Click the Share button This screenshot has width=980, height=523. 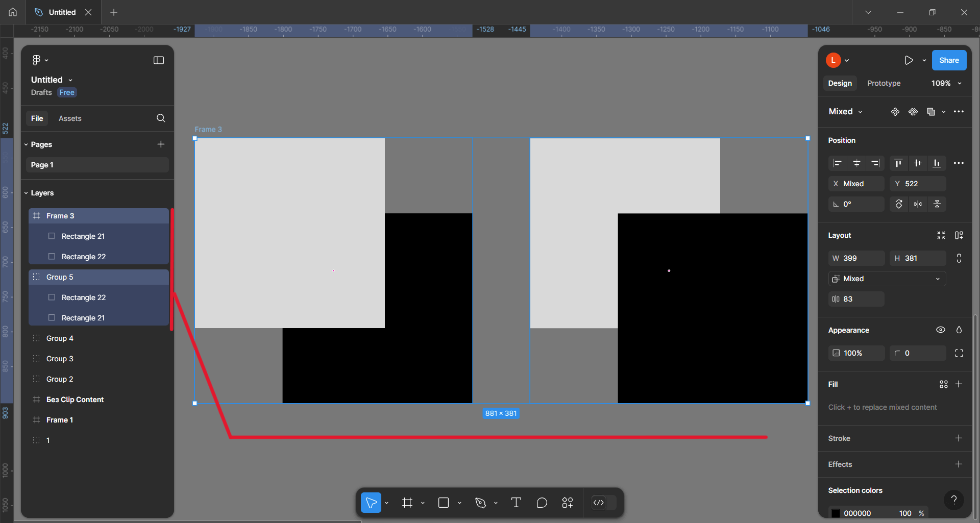[x=949, y=60]
